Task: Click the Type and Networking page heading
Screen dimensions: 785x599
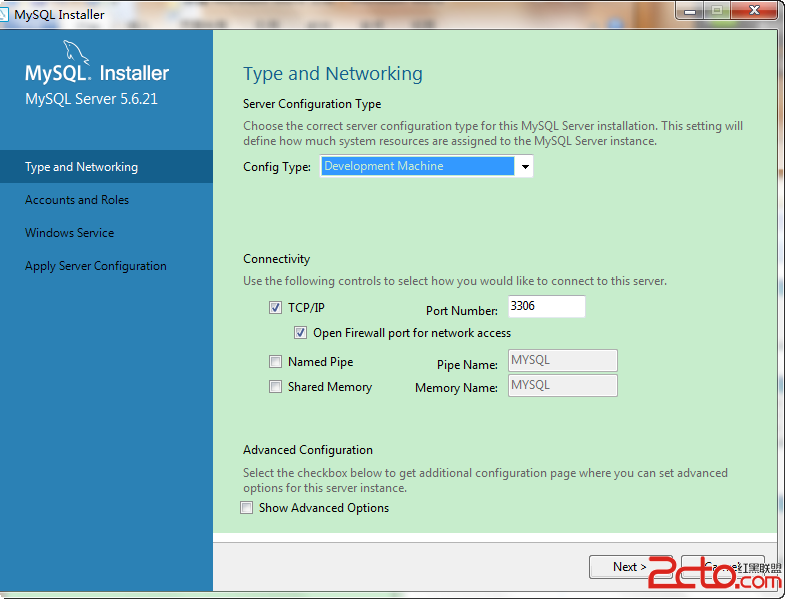Action: click(x=333, y=74)
